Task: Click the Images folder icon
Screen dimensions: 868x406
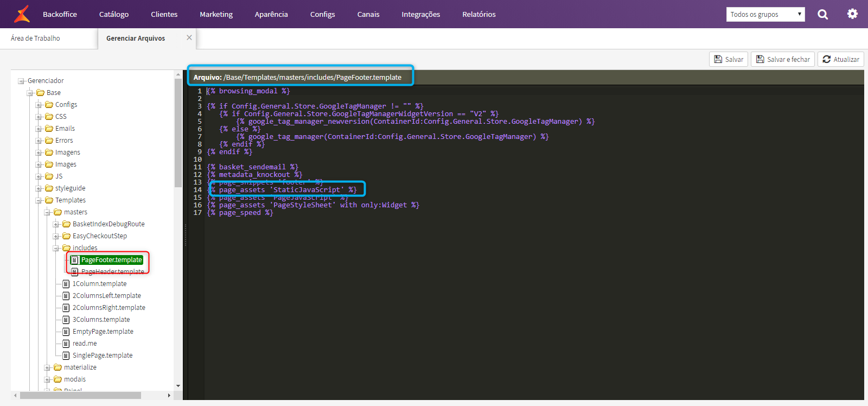Action: (49, 164)
